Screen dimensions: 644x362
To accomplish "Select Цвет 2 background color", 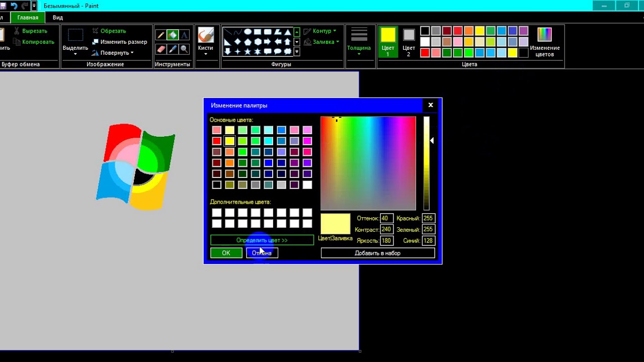I will 409,42.
